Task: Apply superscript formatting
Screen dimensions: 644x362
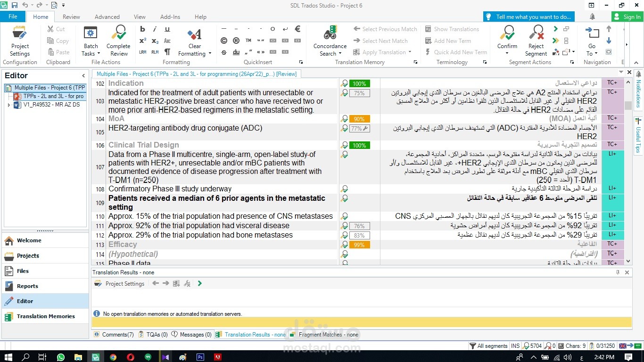Action: pyautogui.click(x=142, y=41)
